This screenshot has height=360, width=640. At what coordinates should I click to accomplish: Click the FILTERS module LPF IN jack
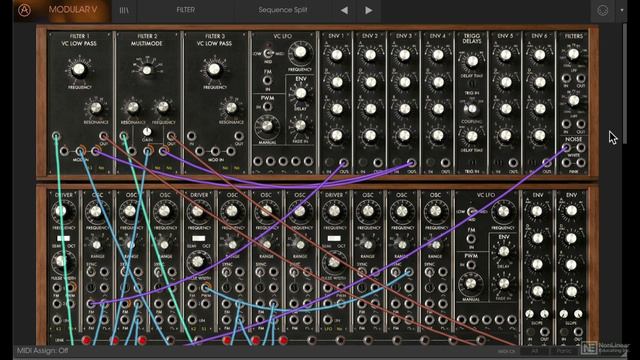click(x=566, y=78)
